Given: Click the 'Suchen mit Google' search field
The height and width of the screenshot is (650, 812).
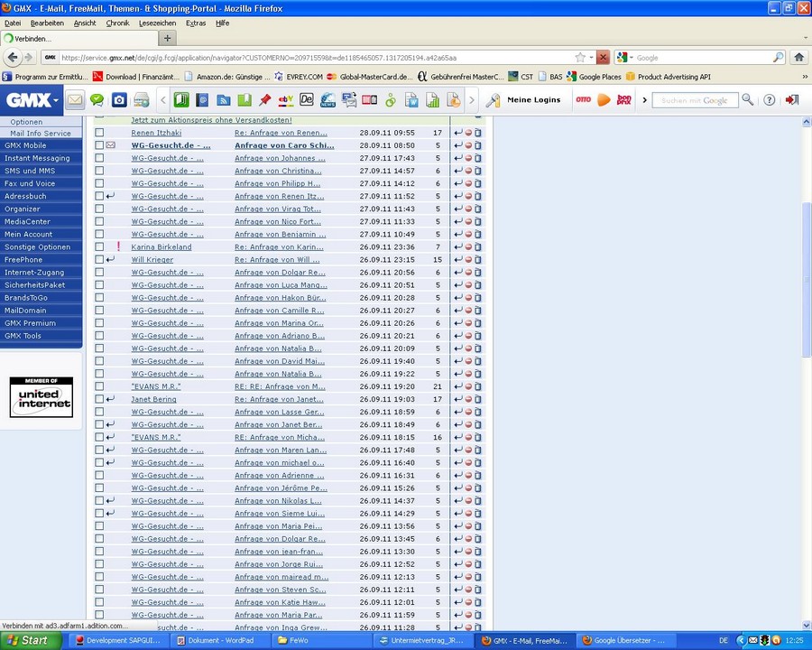Looking at the screenshot, I should point(695,100).
